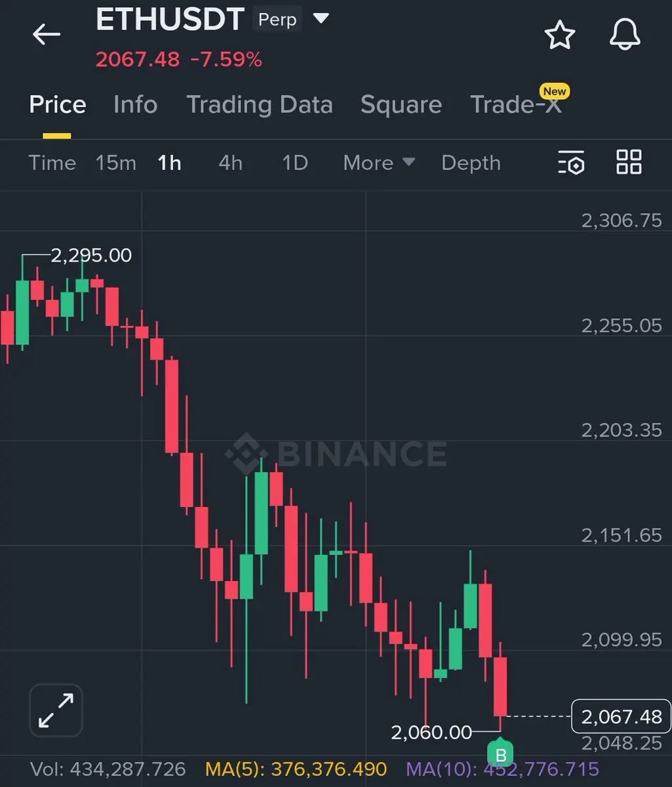Open the Depth chart view
The image size is (672, 787).
pyautogui.click(x=471, y=163)
